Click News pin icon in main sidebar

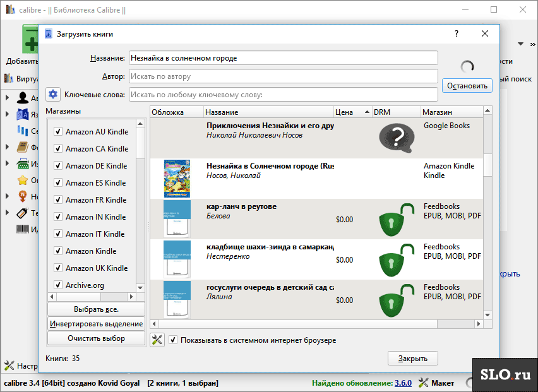[x=23, y=196]
